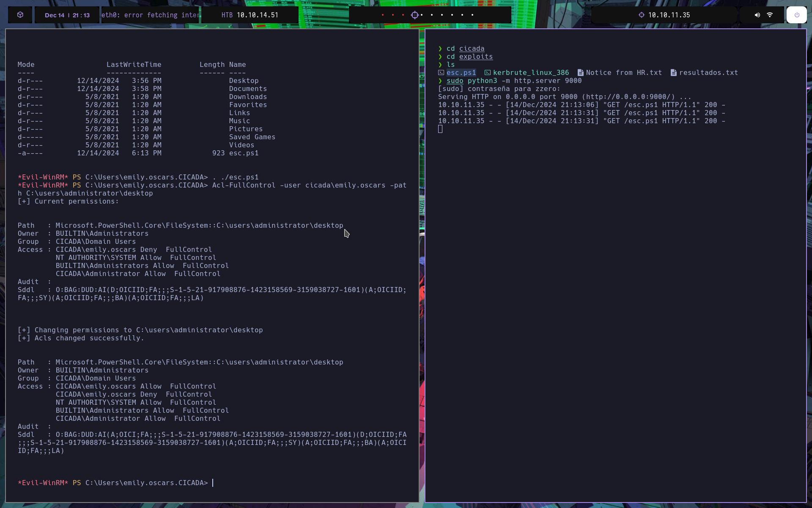Click the document icon beside Notice from HR.txt

coord(581,73)
